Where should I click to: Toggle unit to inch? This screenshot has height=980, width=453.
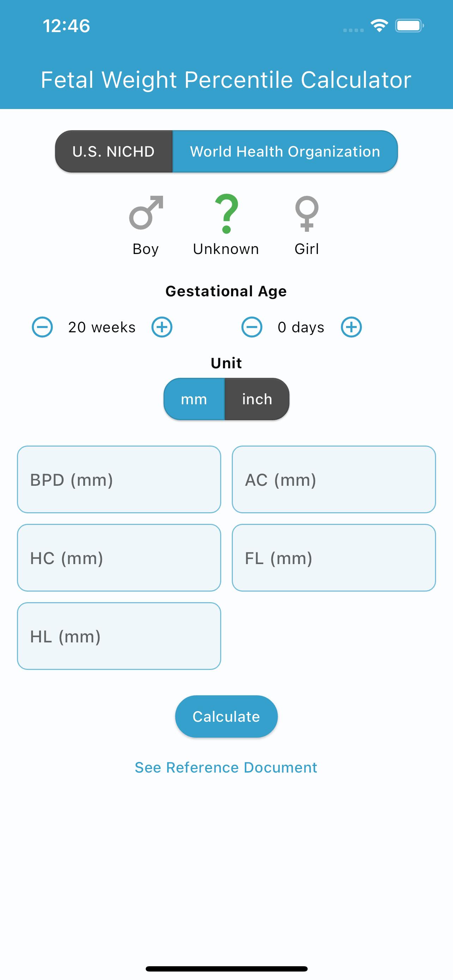[257, 399]
